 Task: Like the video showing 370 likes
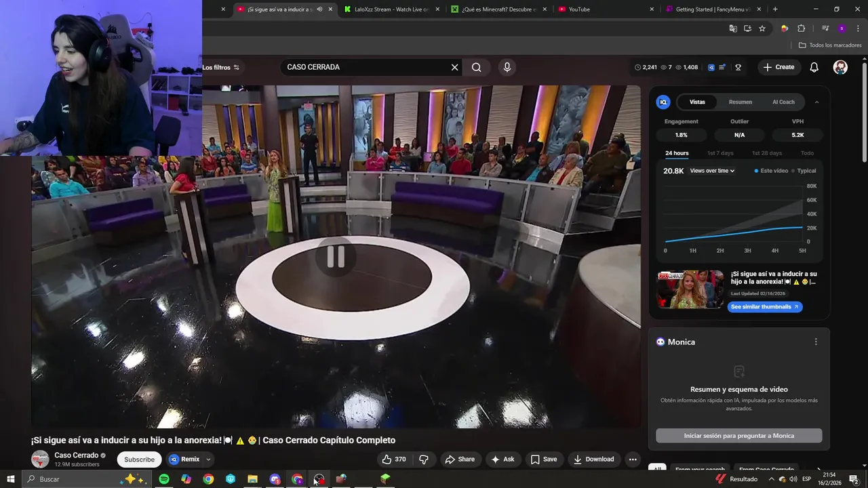click(x=393, y=459)
